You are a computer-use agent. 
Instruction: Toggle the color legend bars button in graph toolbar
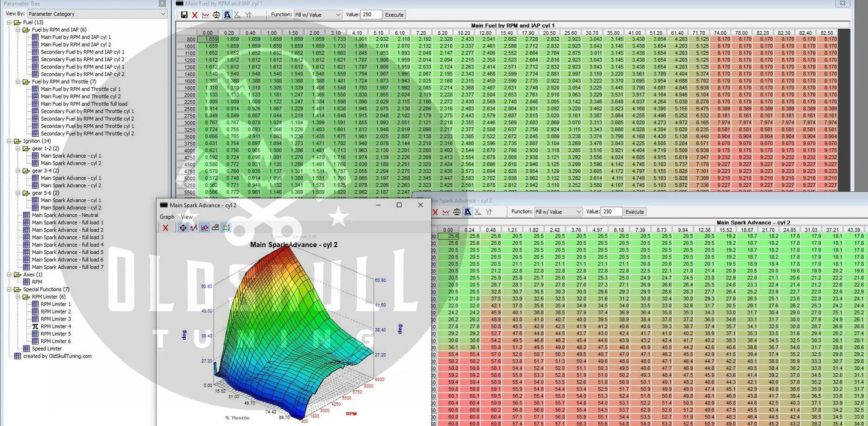(226, 227)
